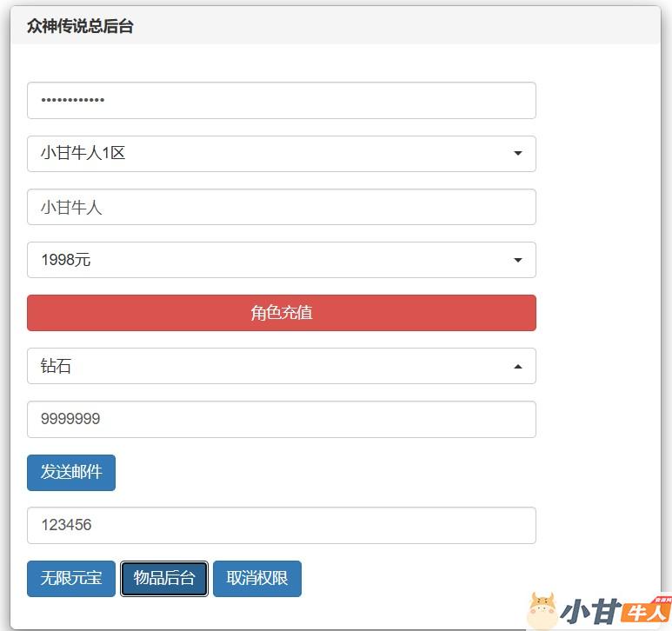672x631 pixels.
Task: Open the 钻石 item type dropdown
Action: pos(281,366)
